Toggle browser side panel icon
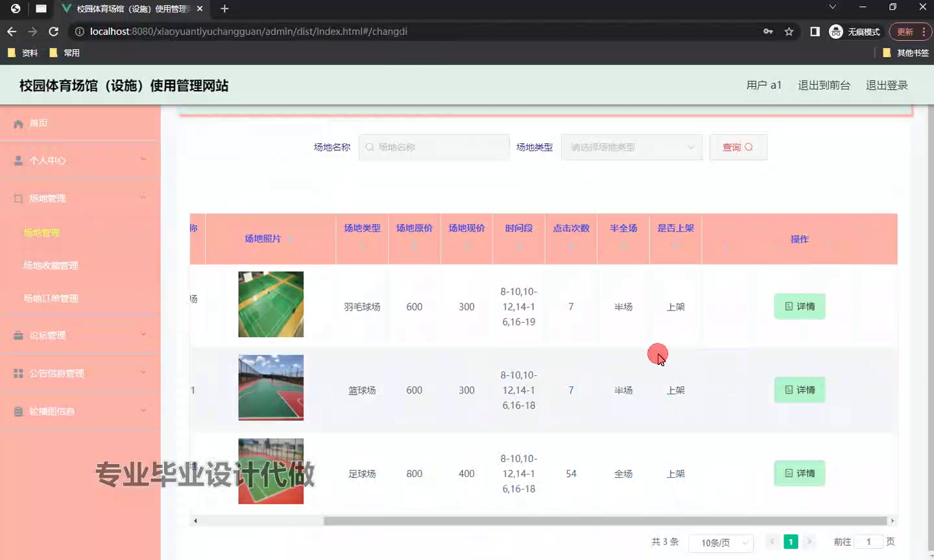Viewport: 934px width, 560px height. click(x=815, y=31)
